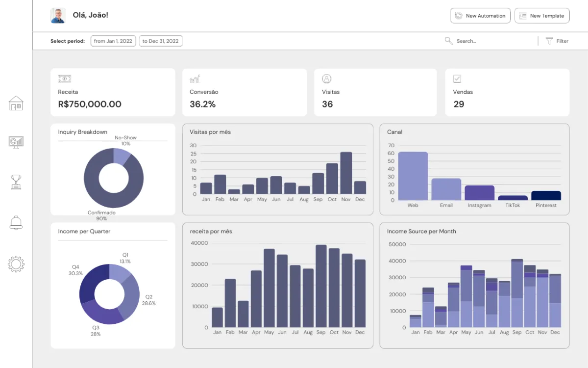Click the Nov stacked bar in Income Source
Viewport: 588px width, 368px height.
pyautogui.click(x=542, y=298)
